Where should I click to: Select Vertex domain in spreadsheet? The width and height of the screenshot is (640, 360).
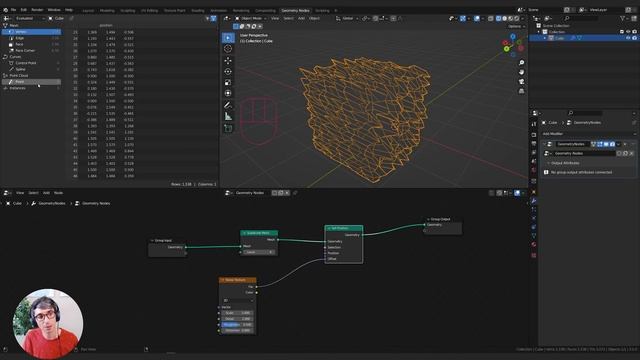[31, 32]
